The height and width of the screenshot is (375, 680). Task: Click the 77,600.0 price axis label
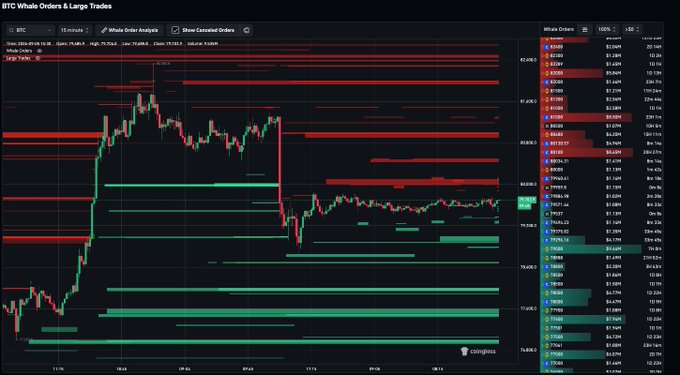(x=528, y=309)
